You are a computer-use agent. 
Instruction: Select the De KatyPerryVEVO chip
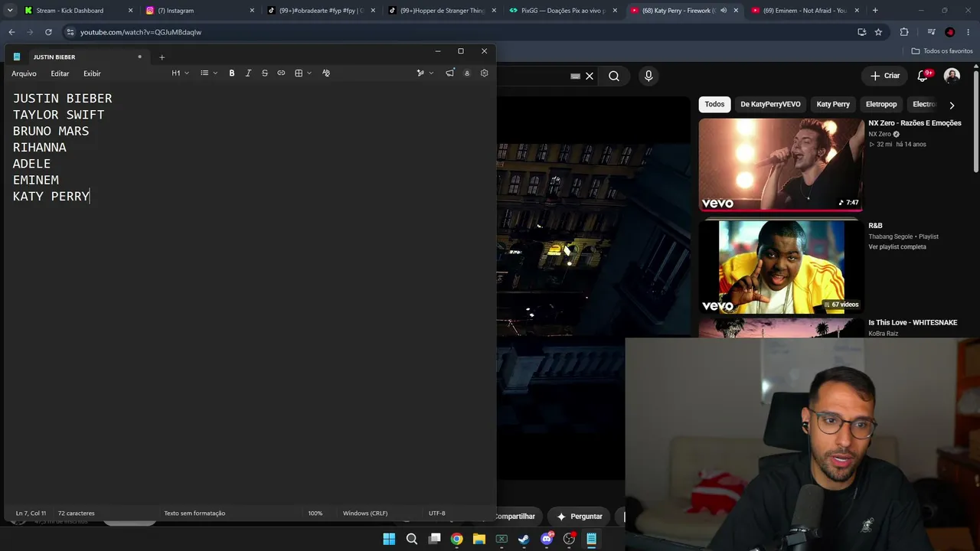coord(770,105)
